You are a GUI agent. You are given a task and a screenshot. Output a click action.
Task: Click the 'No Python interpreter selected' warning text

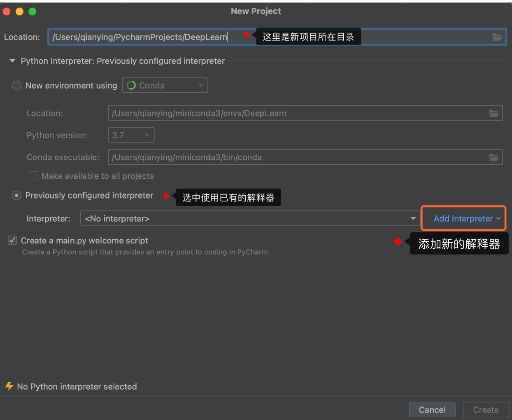(77, 387)
